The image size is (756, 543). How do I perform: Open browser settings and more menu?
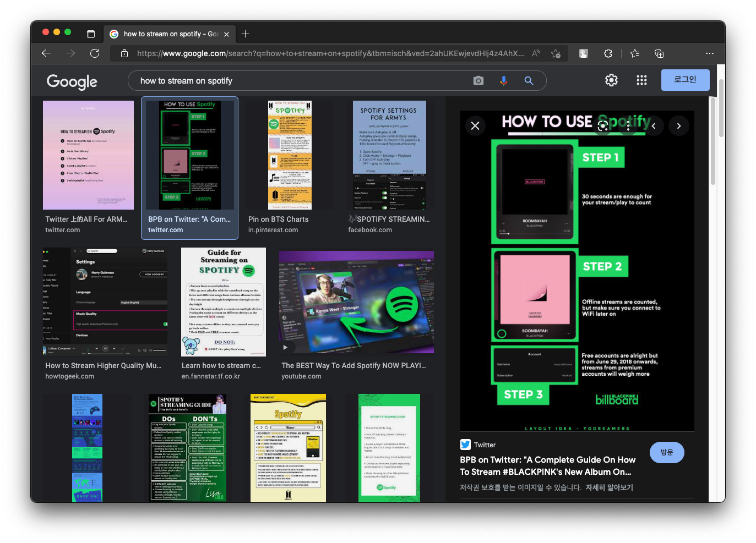tap(710, 53)
